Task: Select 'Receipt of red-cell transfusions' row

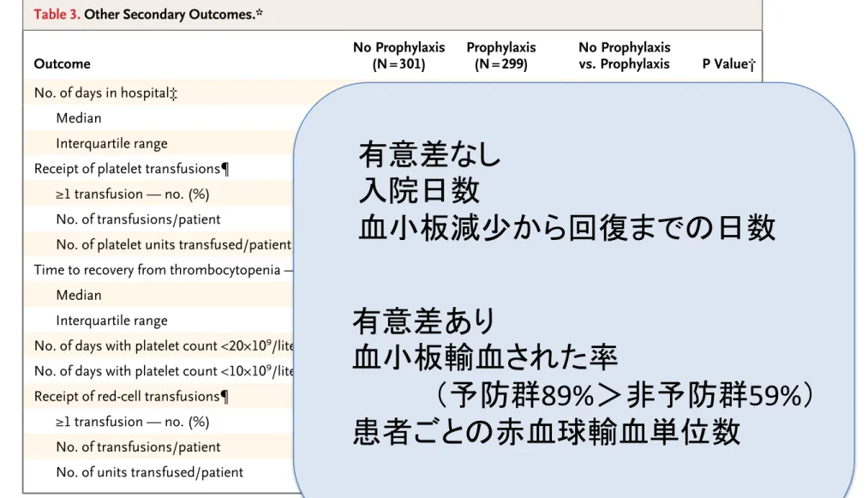Action: pos(131,397)
